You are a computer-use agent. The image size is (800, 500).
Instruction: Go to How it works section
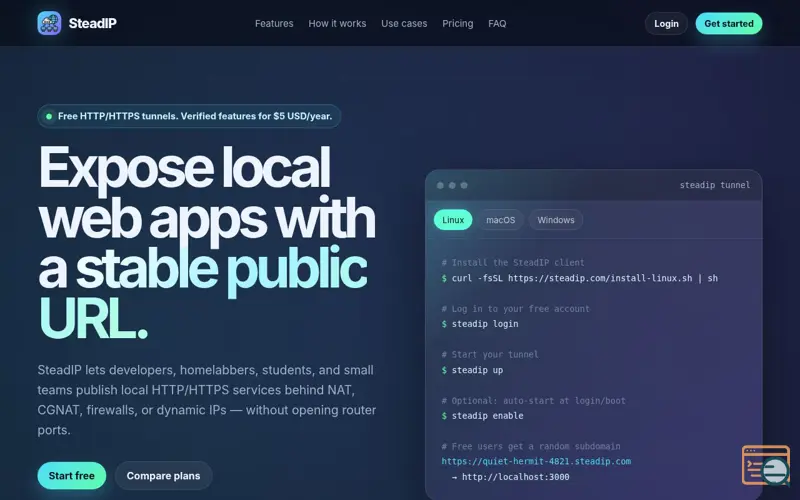pyautogui.click(x=337, y=23)
